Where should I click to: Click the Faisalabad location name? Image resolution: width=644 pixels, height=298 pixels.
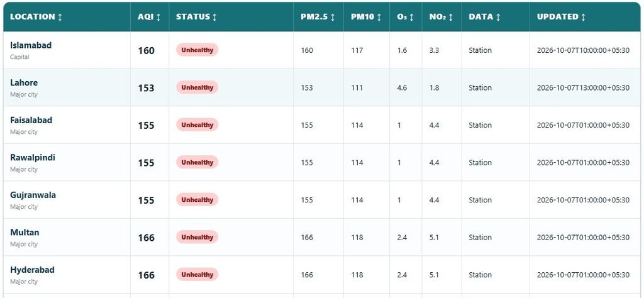coord(31,120)
